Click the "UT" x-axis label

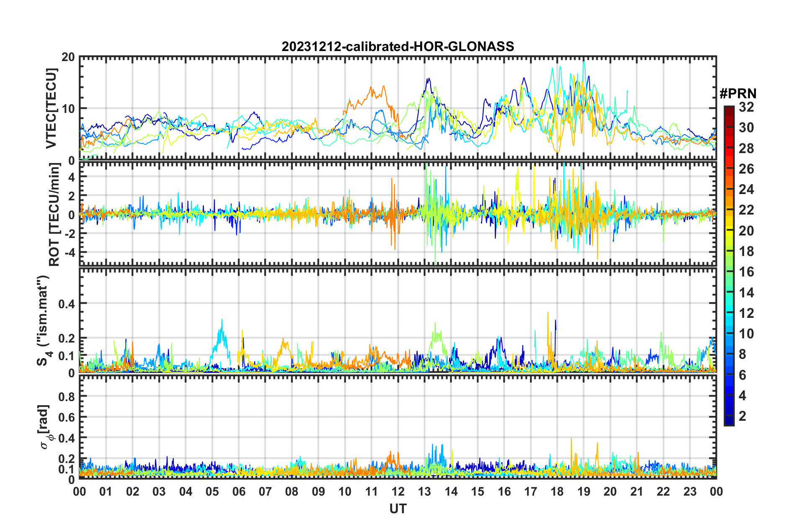pyautogui.click(x=398, y=509)
